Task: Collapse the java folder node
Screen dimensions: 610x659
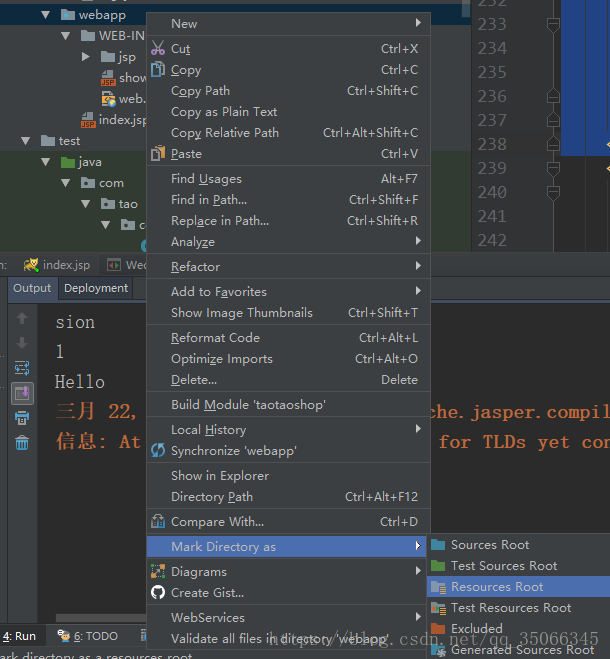Action: coord(45,162)
